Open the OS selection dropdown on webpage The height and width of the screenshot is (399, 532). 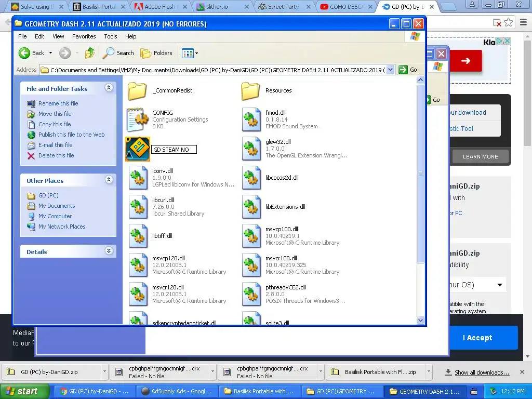coord(500,285)
